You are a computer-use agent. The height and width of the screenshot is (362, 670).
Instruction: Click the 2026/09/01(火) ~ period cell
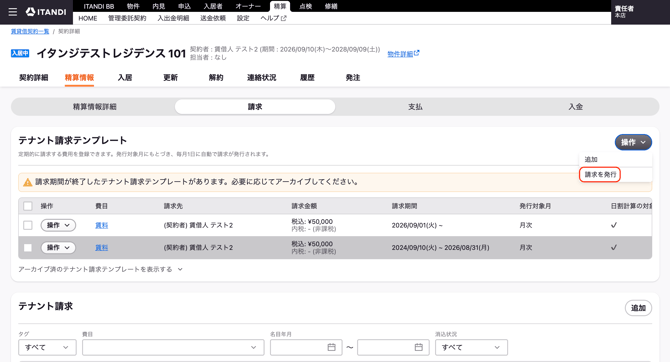tap(417, 225)
